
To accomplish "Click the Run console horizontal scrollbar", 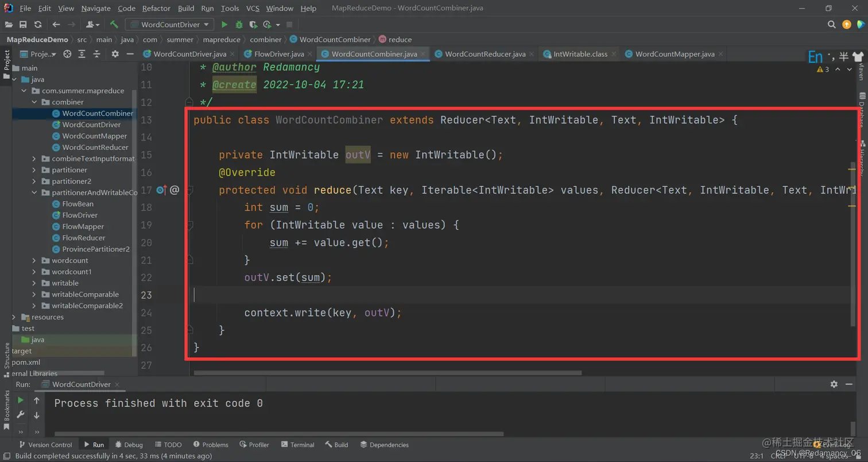I will [279, 434].
